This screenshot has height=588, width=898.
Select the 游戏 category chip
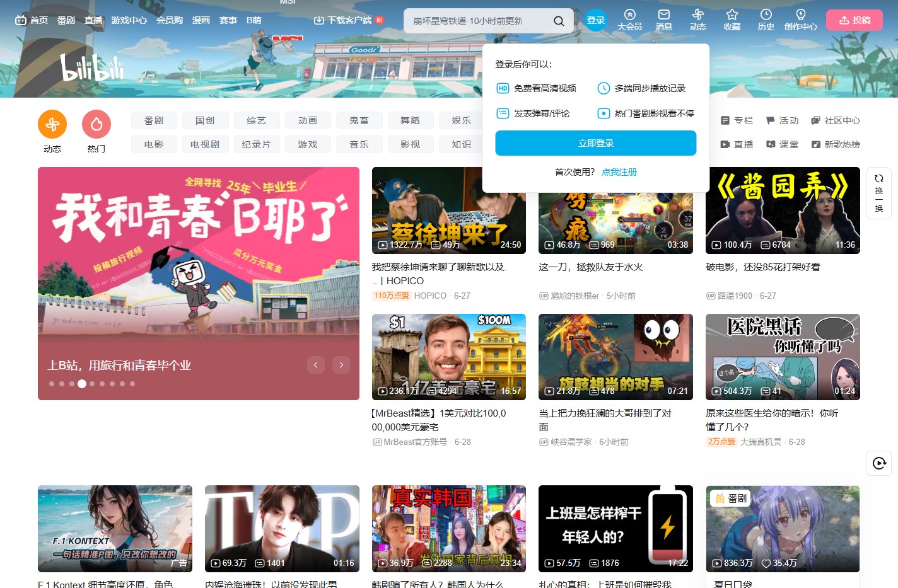tap(308, 144)
